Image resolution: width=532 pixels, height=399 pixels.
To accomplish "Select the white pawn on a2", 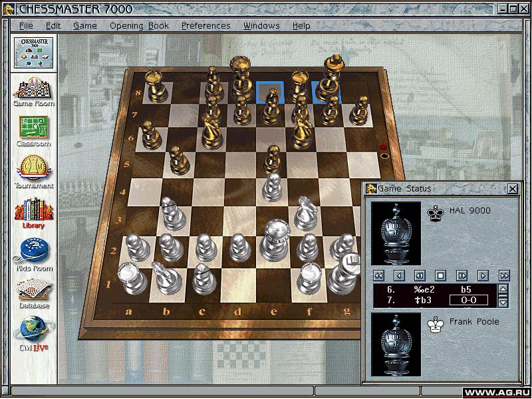I will pyautogui.click(x=138, y=247).
